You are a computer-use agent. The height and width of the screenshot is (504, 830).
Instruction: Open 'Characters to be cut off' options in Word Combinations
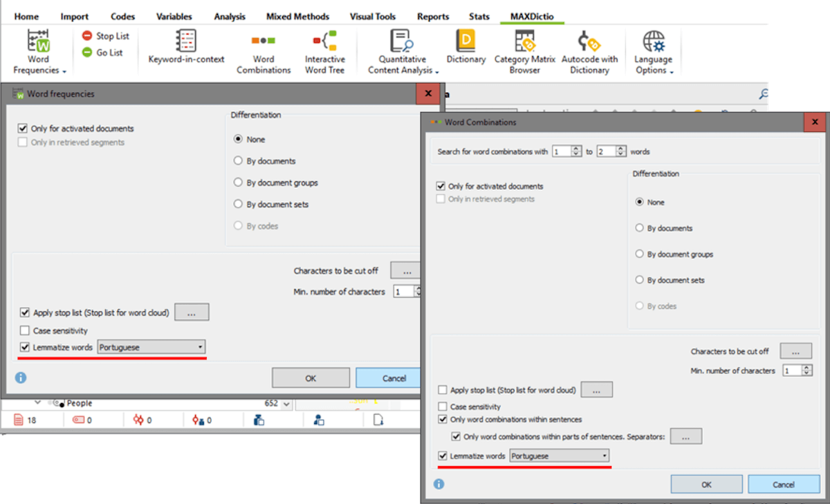795,352
